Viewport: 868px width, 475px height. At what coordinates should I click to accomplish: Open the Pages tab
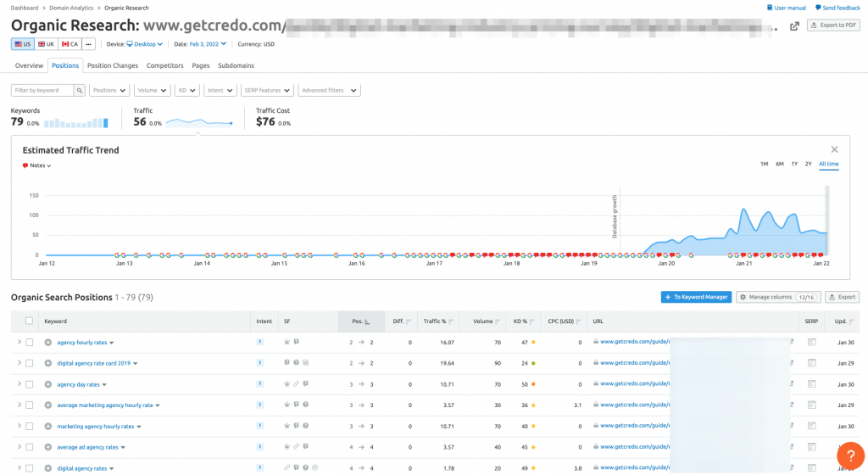[200, 65]
